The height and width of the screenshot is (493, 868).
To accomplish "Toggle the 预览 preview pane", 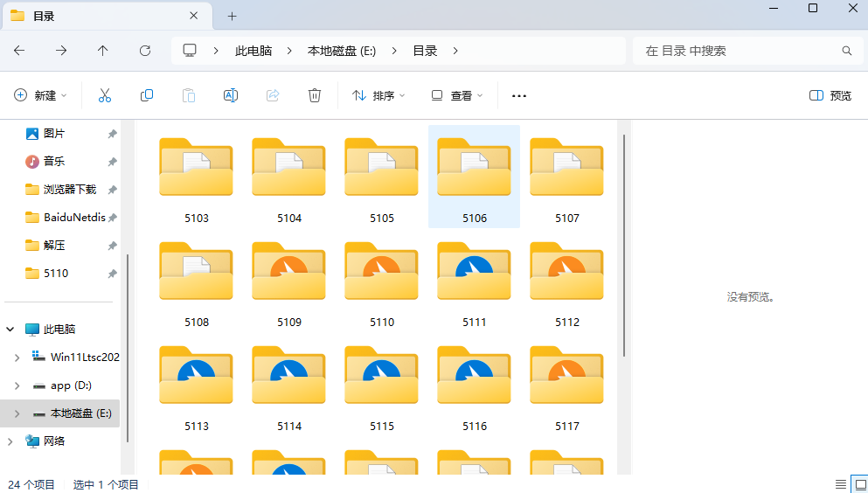I will click(x=830, y=96).
